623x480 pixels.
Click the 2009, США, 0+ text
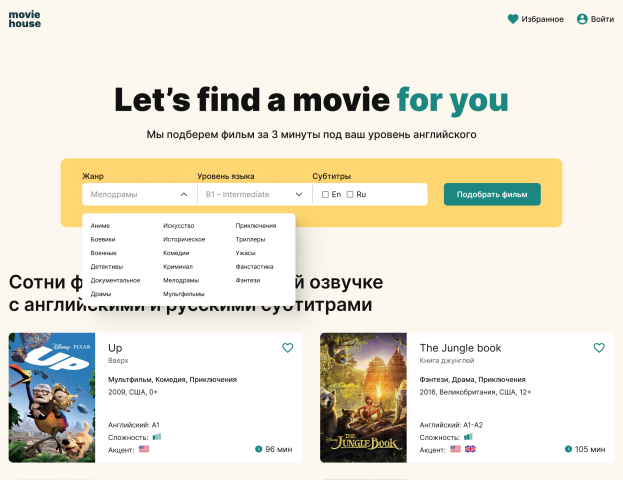tap(133, 392)
